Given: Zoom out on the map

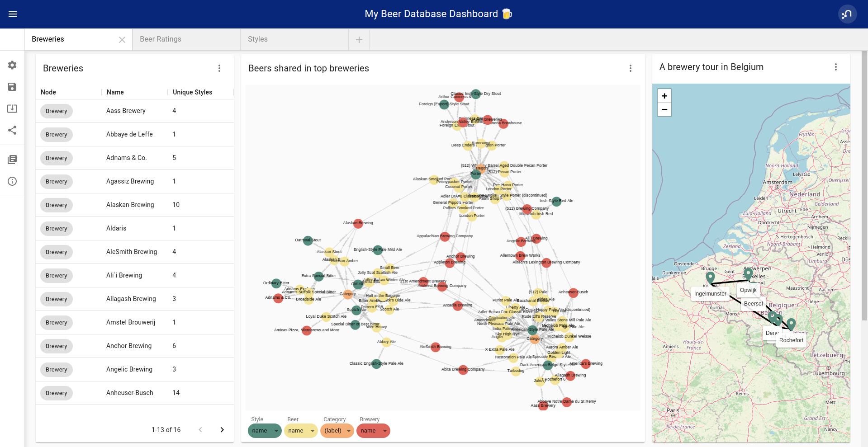Looking at the screenshot, I should coord(664,109).
